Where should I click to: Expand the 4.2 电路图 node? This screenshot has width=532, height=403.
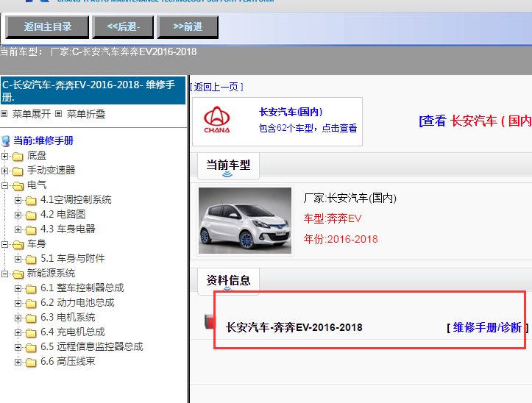[18, 215]
